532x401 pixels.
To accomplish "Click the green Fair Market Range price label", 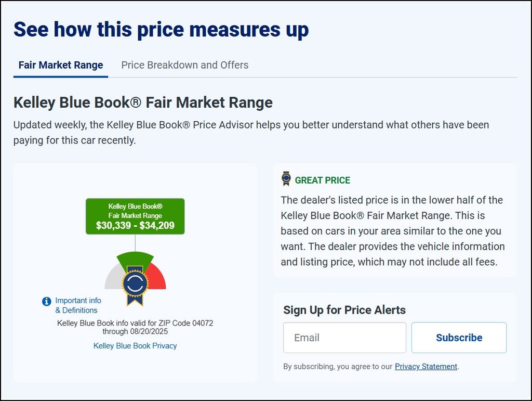I will (x=135, y=216).
